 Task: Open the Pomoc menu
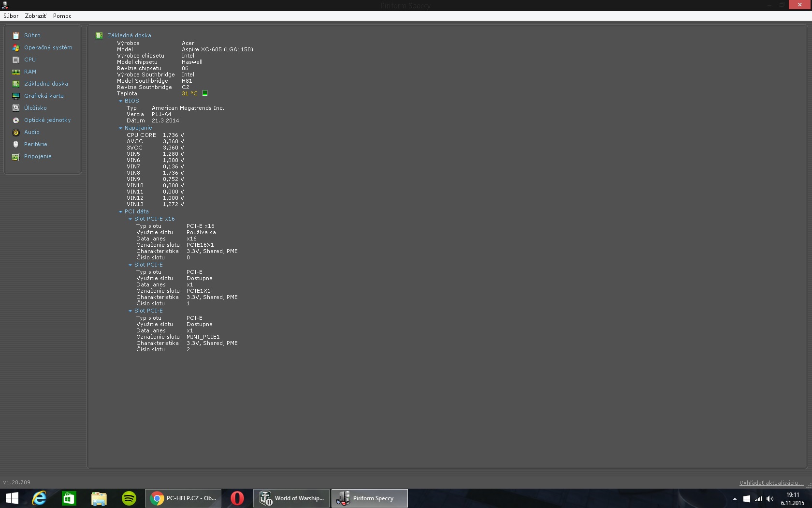[x=62, y=16]
